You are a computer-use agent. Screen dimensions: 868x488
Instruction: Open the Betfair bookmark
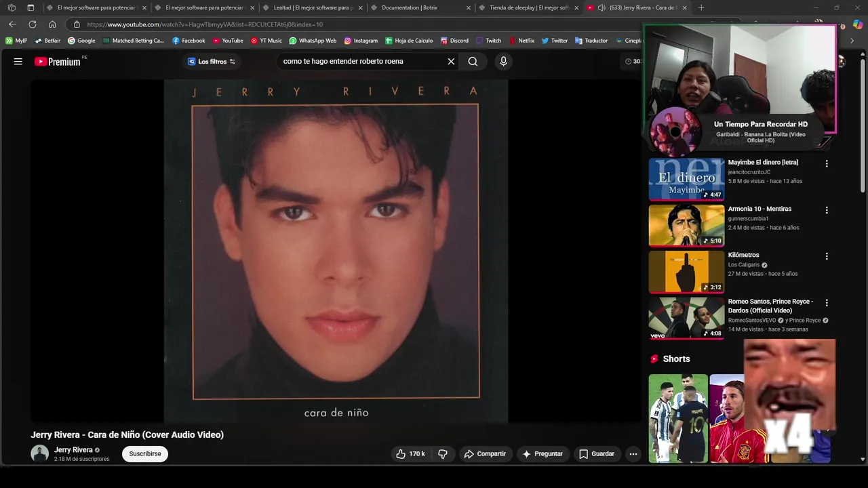click(x=47, y=41)
